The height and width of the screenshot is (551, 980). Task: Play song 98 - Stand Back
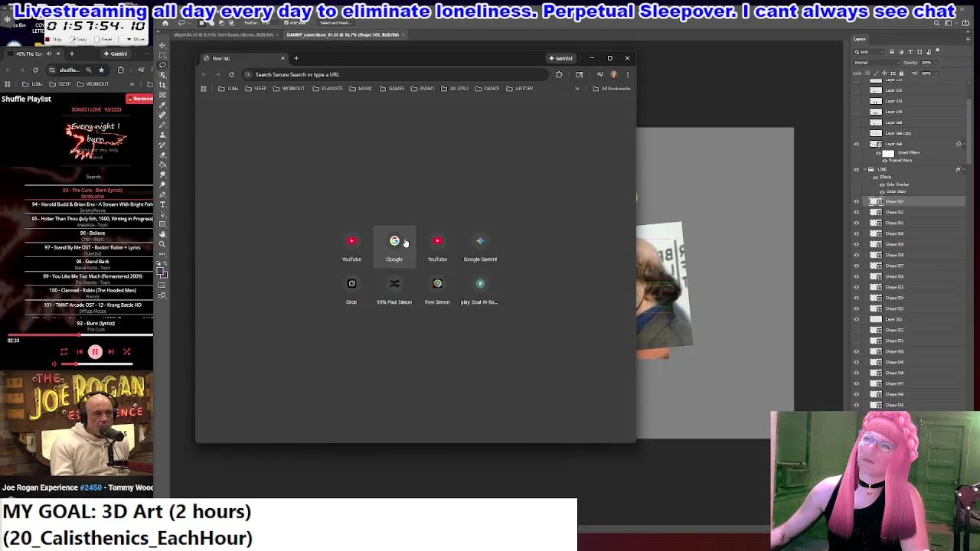(x=93, y=263)
